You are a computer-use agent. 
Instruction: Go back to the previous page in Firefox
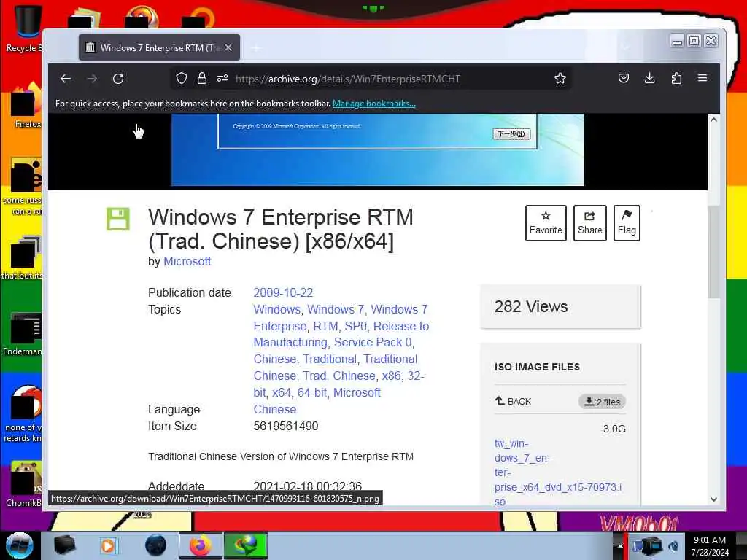click(66, 79)
